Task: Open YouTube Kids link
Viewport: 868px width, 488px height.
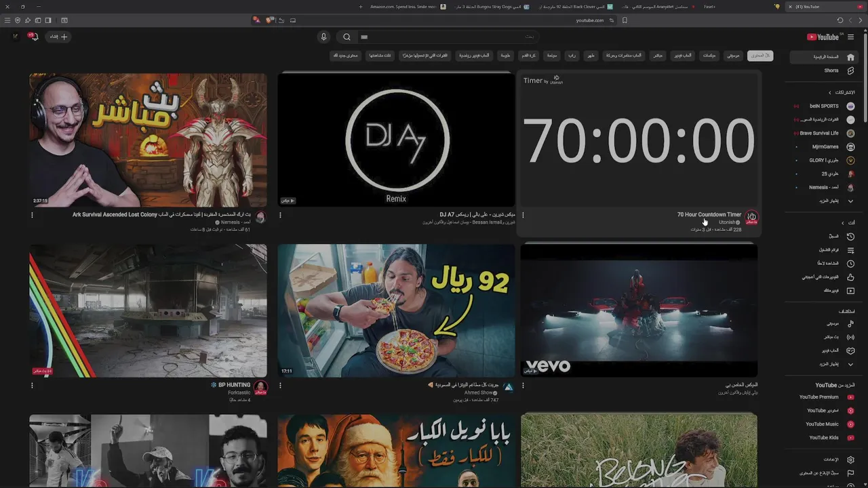Action: (x=825, y=438)
